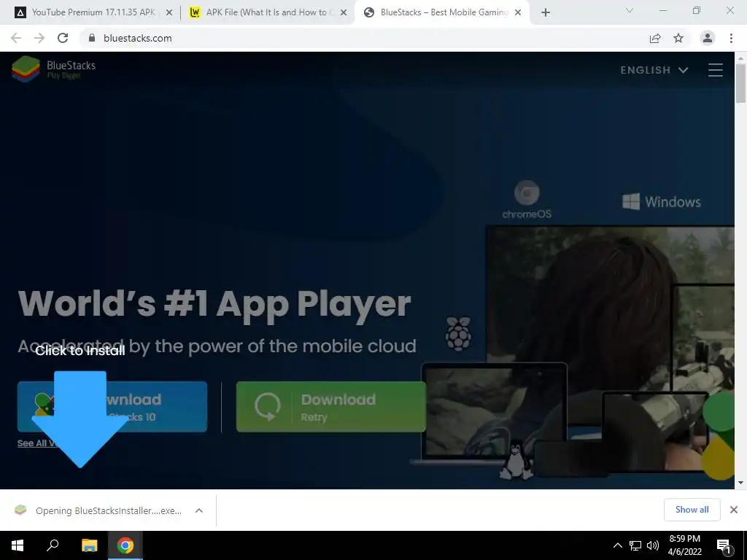This screenshot has width=747, height=560.
Task: Go forward to the next page
Action: pos(39,38)
